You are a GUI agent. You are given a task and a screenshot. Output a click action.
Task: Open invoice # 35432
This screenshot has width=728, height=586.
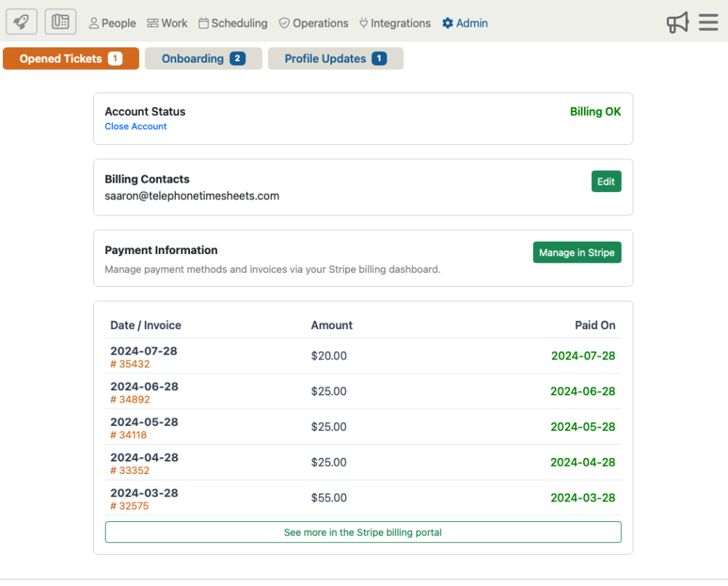[x=130, y=364]
